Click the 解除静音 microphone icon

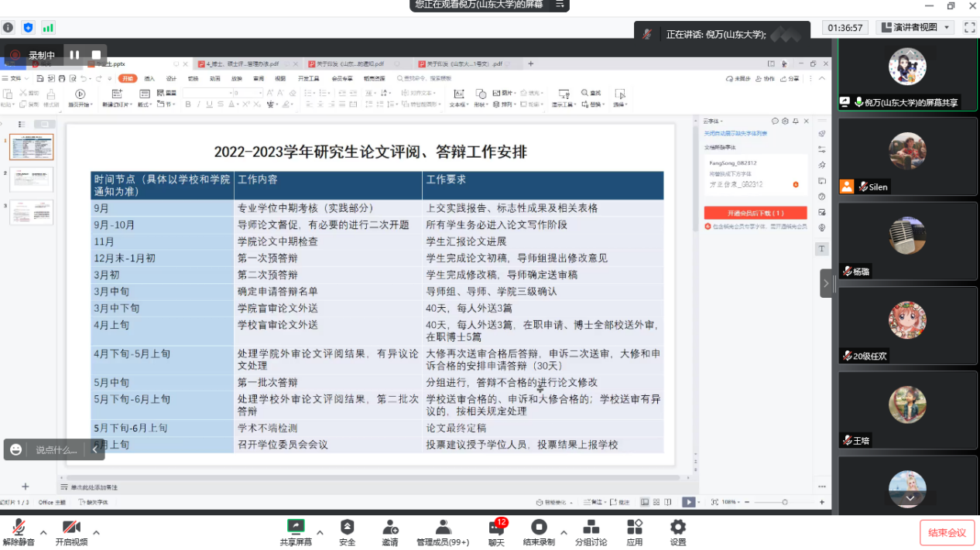(x=18, y=528)
